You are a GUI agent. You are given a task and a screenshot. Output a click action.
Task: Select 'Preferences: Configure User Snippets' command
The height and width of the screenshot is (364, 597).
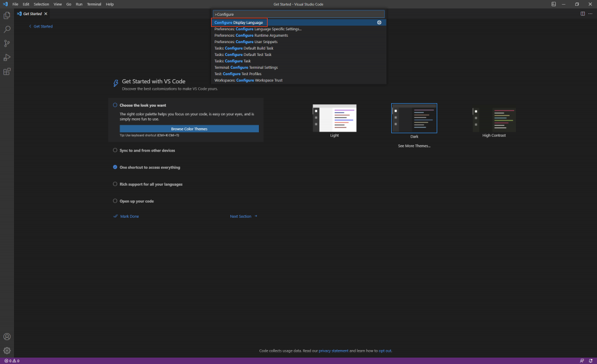tap(298, 42)
